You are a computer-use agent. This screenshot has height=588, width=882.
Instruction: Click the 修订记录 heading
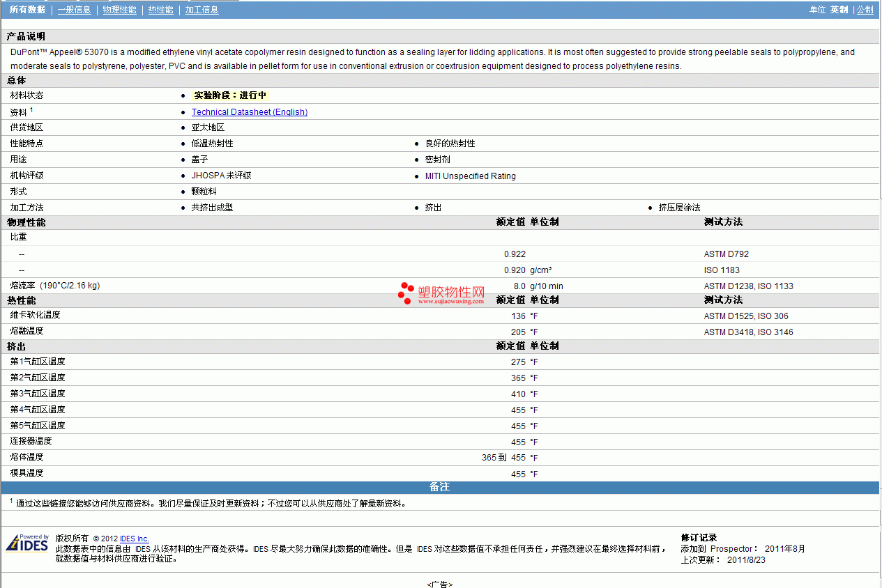699,538
